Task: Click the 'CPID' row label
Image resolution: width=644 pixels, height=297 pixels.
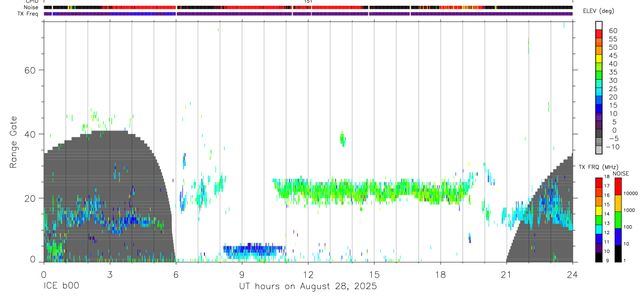Action: (x=32, y=2)
